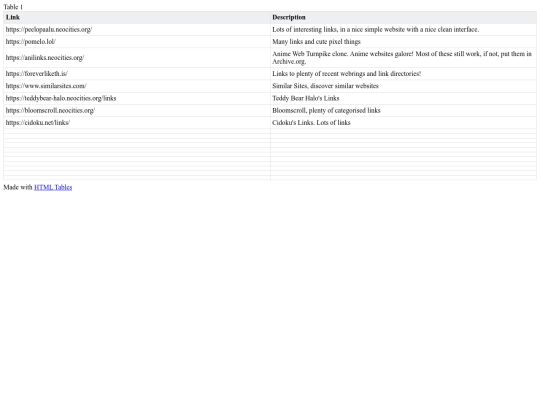This screenshot has width=540, height=405.
Task: Click the Description column header
Action: (x=403, y=17)
